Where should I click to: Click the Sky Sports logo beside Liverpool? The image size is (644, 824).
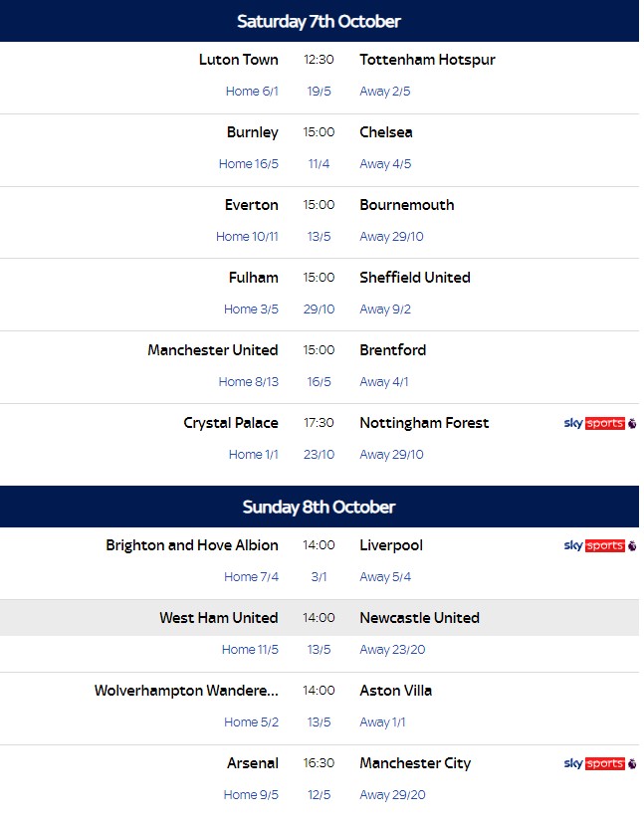click(600, 545)
